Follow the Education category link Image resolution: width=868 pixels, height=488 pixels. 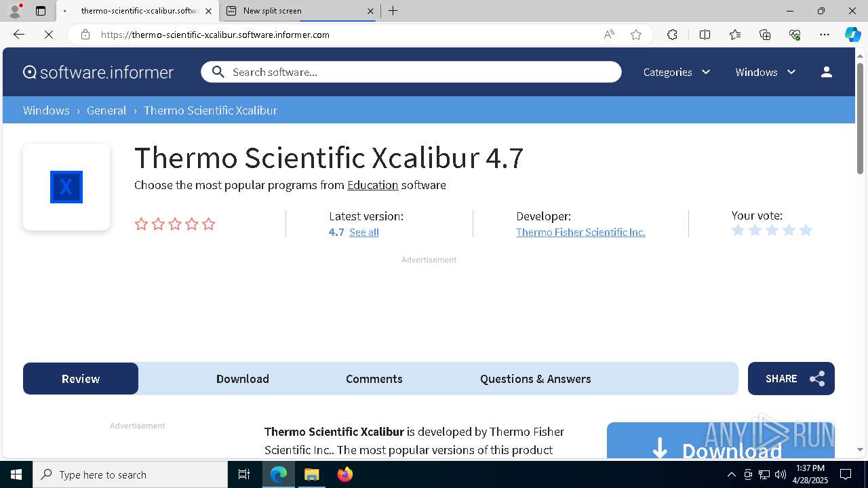pyautogui.click(x=372, y=185)
